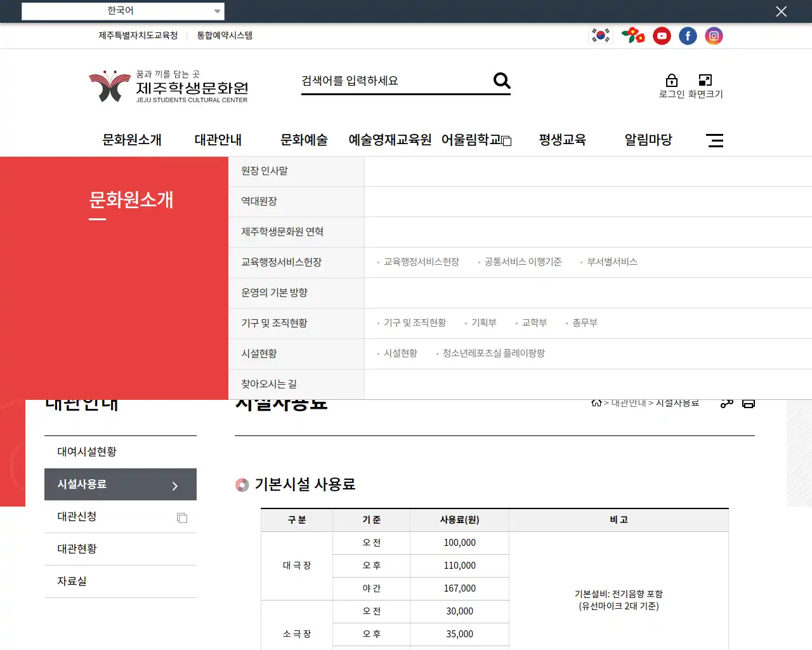Open 대관현황 sidebar item
This screenshot has width=812, height=650.
[x=121, y=549]
